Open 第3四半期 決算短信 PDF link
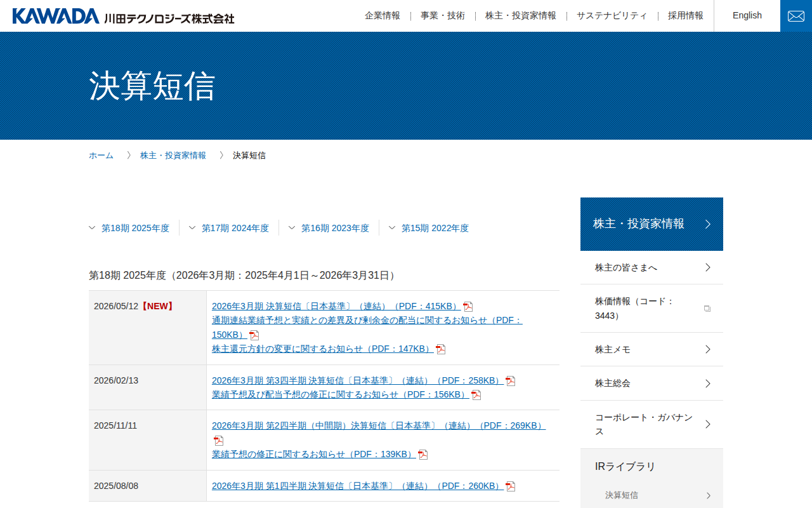812x508 pixels. 358,381
